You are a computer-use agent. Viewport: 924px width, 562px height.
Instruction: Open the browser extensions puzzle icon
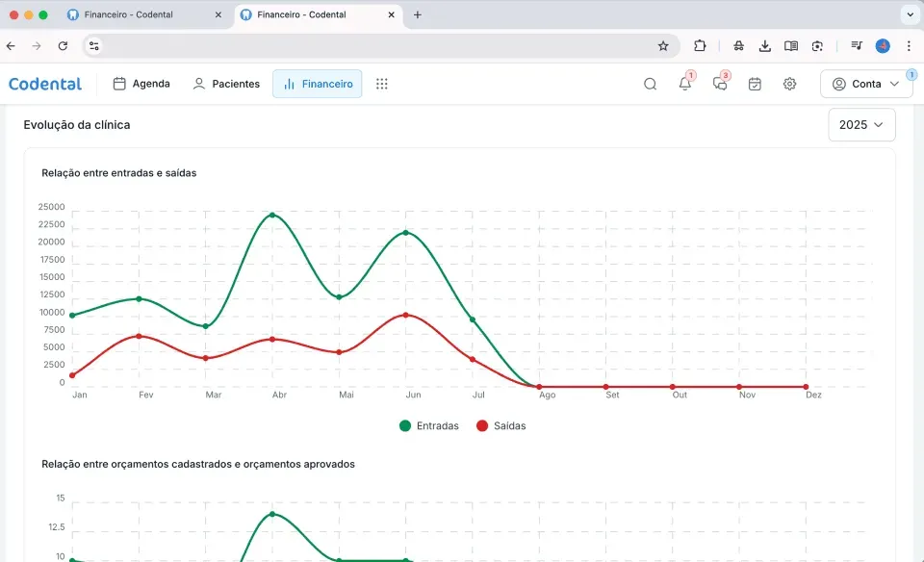coord(700,46)
